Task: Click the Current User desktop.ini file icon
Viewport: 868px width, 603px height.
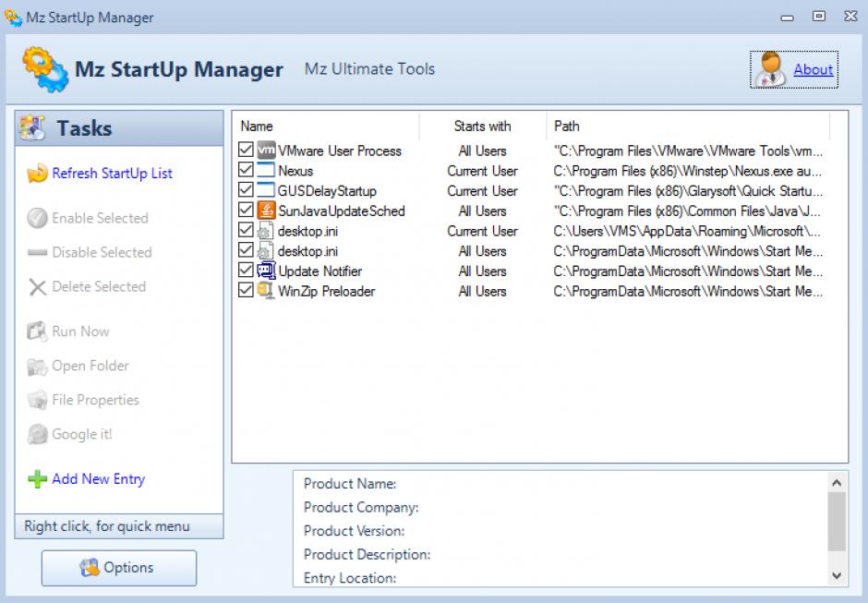Action: pos(266,230)
